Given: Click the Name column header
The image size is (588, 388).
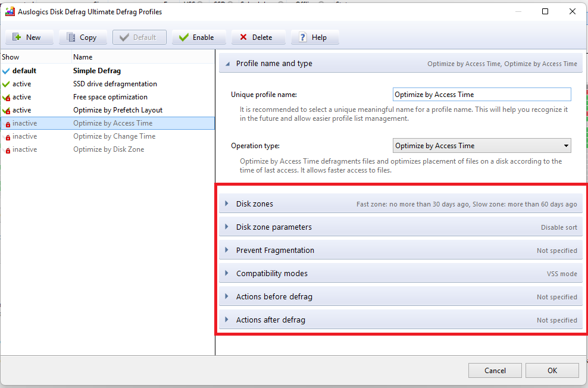Looking at the screenshot, I should pos(143,57).
